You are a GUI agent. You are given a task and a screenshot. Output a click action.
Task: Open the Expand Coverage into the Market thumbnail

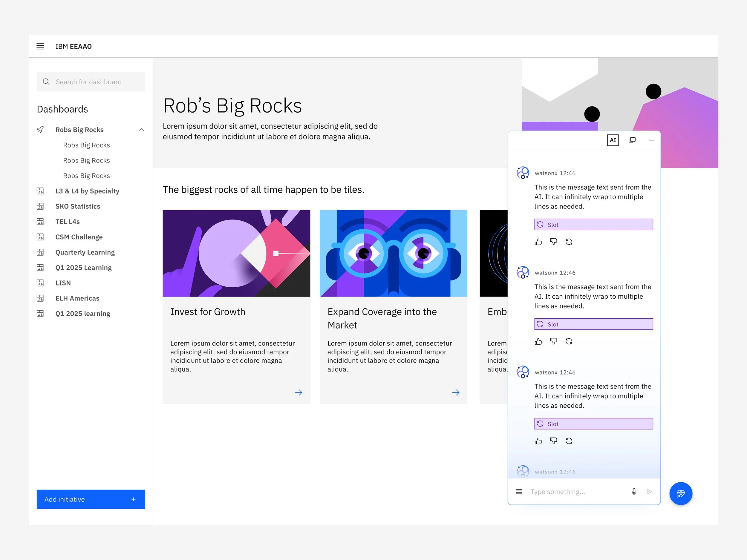tap(393, 254)
